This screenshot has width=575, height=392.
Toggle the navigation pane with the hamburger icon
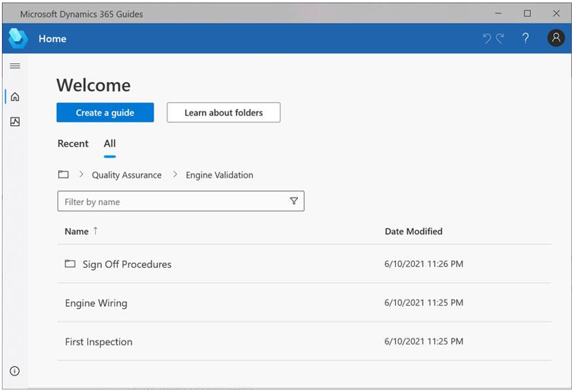15,65
